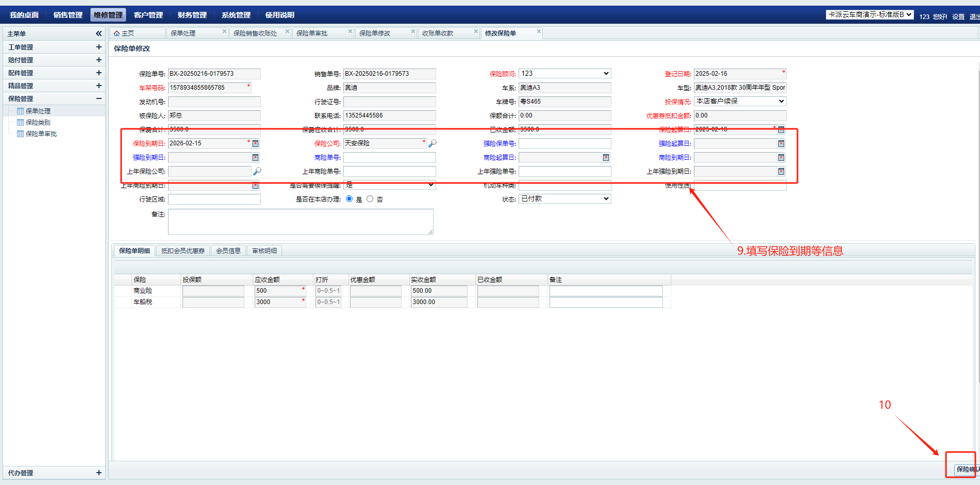This screenshot has width=980, height=485.
Task: Click the 保险确认 button
Action: 965,469
